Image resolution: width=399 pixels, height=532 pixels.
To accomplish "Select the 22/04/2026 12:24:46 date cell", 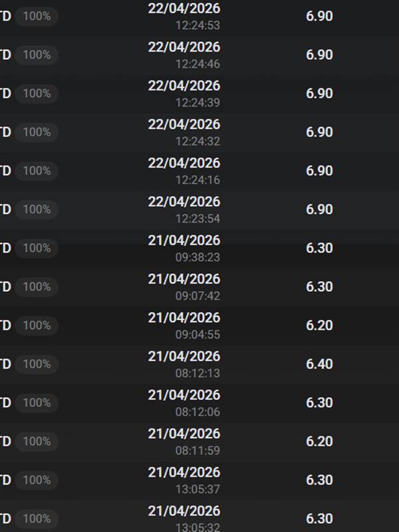I will pyautogui.click(x=184, y=55).
